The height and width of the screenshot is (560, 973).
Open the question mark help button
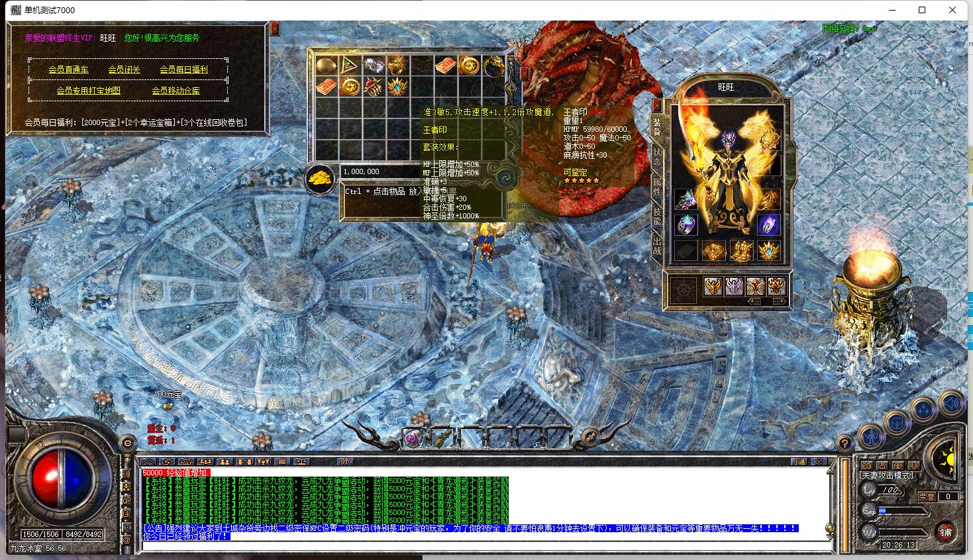point(844,443)
